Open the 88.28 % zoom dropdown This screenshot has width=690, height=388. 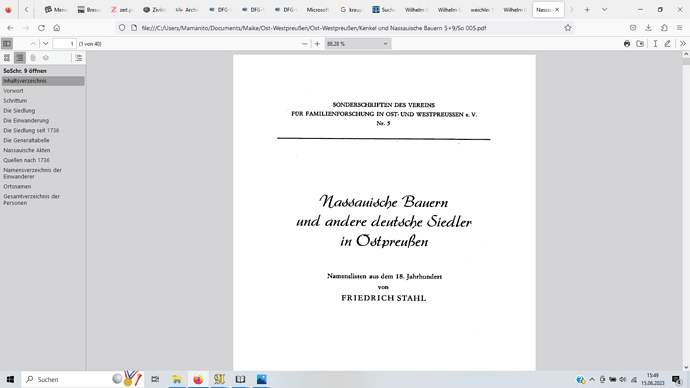357,44
